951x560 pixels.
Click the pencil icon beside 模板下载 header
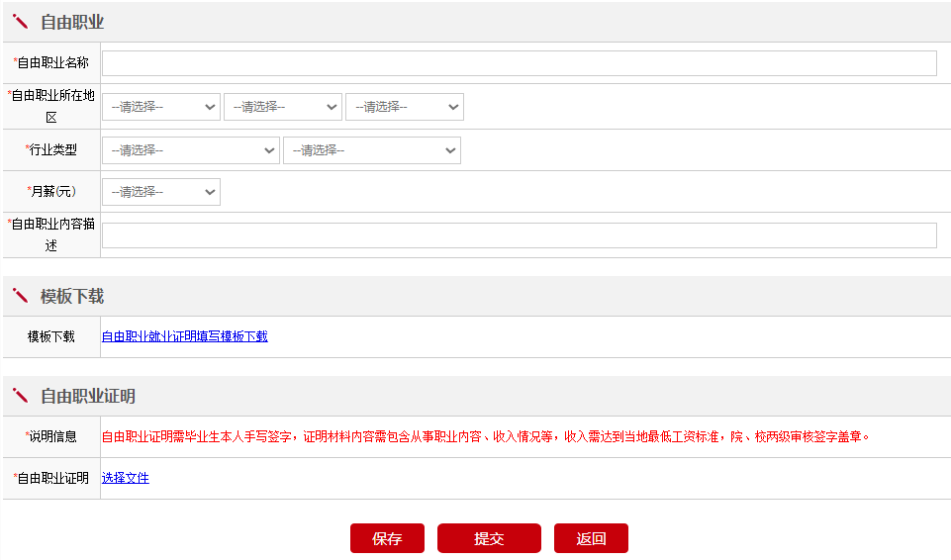[20, 296]
